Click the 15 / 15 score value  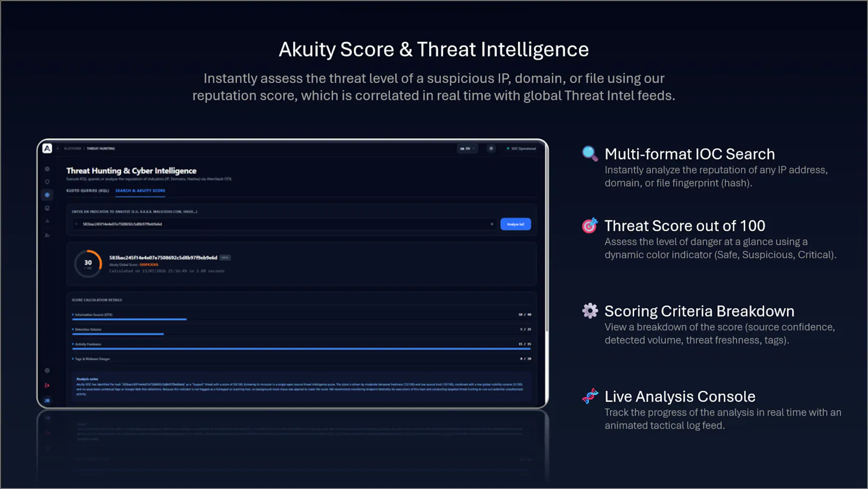click(525, 344)
